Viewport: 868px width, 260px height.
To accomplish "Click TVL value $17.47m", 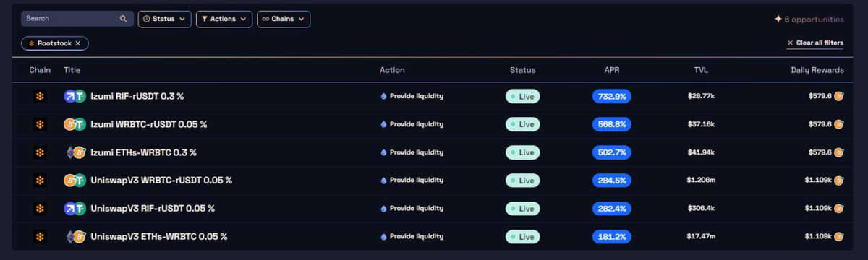I will (701, 237).
